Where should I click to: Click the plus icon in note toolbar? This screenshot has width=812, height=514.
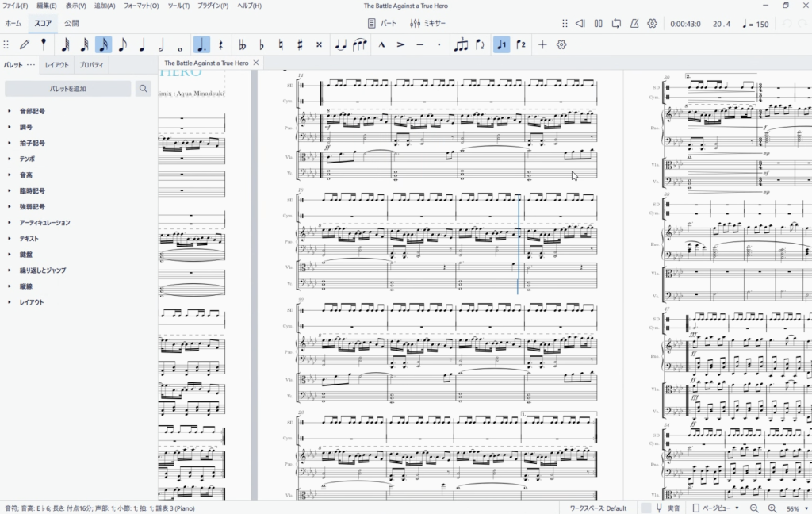542,44
